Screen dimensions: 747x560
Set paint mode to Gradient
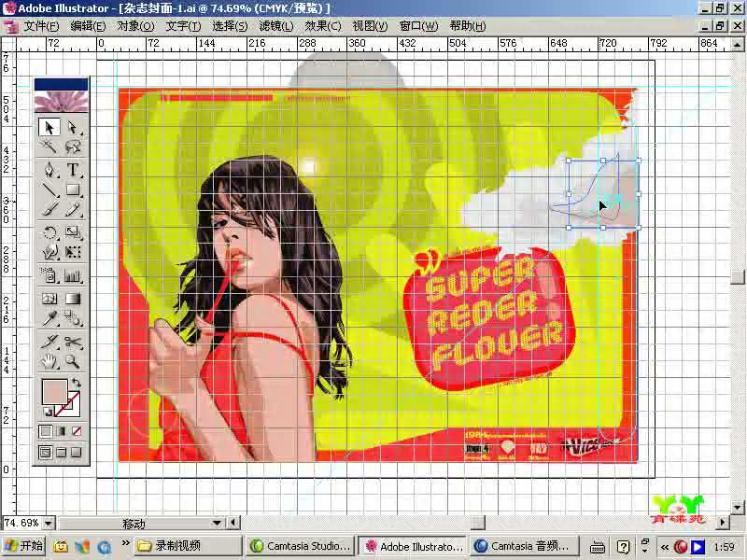(61, 431)
